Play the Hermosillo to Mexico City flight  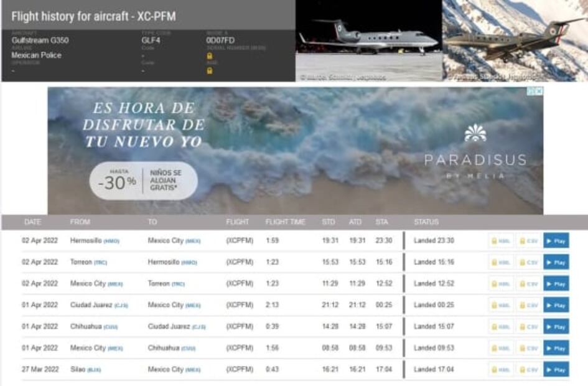click(556, 241)
